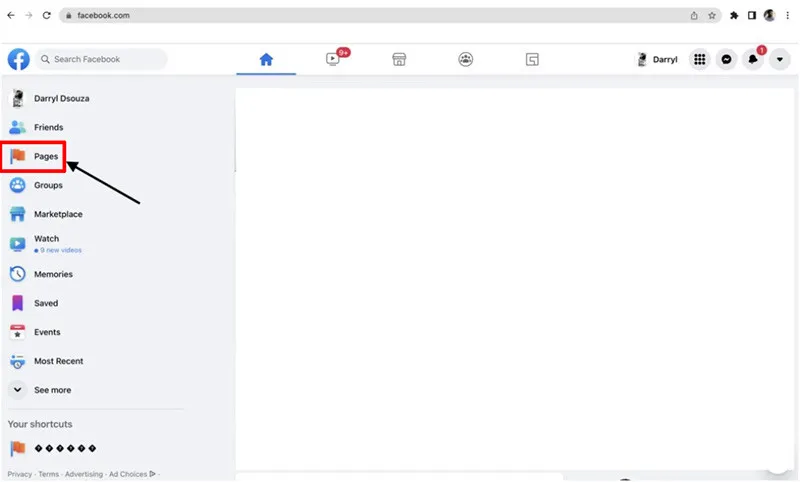Open Chrome three-dot menu
The height and width of the screenshot is (482, 800).
click(x=787, y=15)
